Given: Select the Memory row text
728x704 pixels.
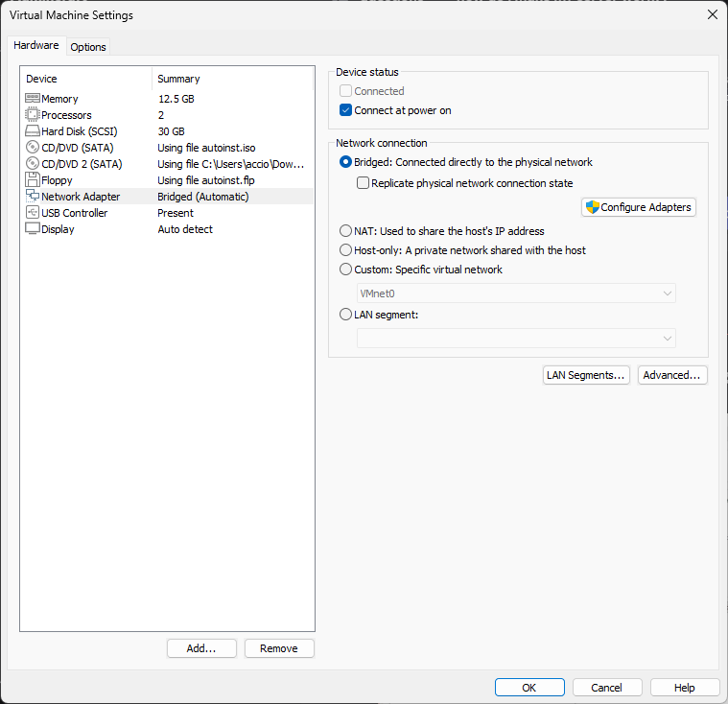Looking at the screenshot, I should point(59,99).
